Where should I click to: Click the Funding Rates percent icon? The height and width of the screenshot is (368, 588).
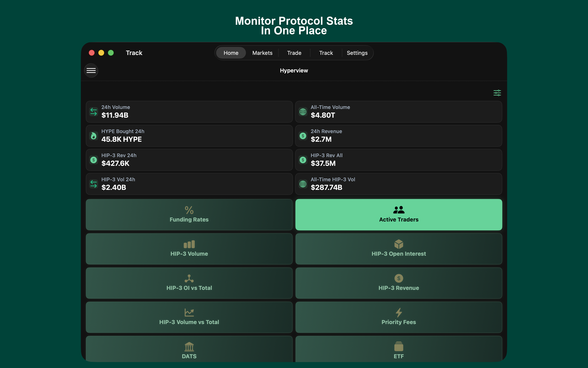189,210
